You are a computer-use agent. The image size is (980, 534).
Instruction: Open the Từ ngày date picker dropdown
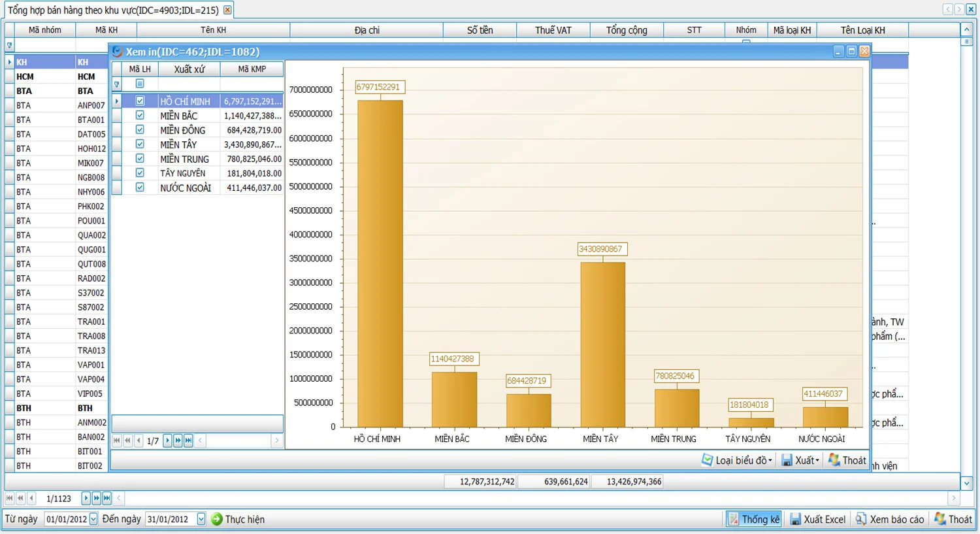pos(93,519)
